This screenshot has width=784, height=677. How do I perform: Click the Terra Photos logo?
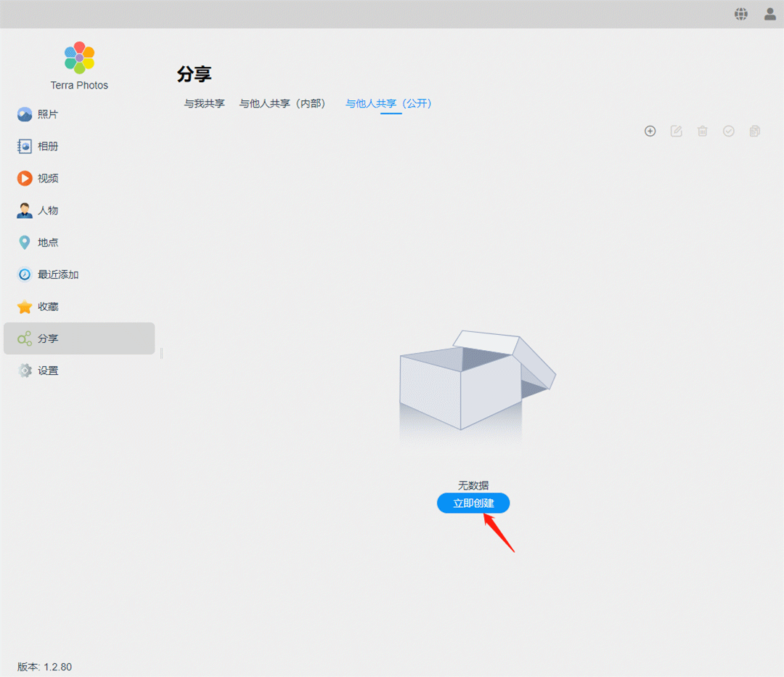click(x=78, y=57)
